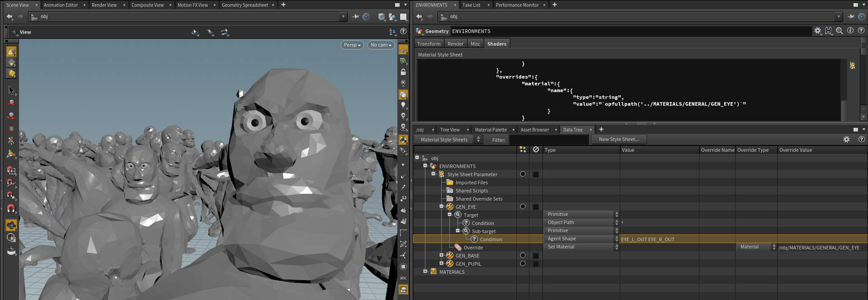
Task: Expand the MATERIALS tree node
Action: pos(425,272)
